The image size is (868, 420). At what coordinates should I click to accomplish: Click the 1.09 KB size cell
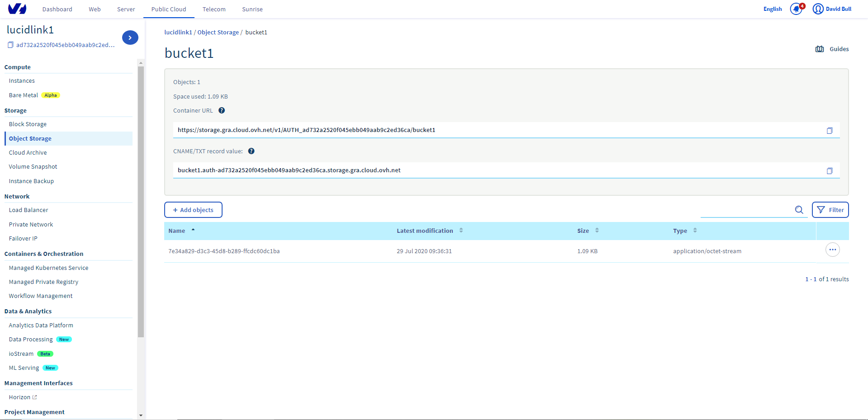point(587,251)
